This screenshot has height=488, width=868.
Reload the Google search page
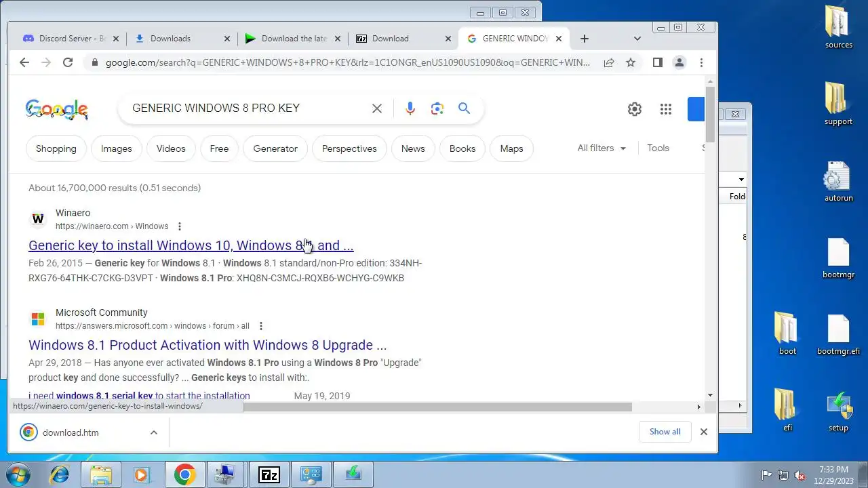click(68, 62)
